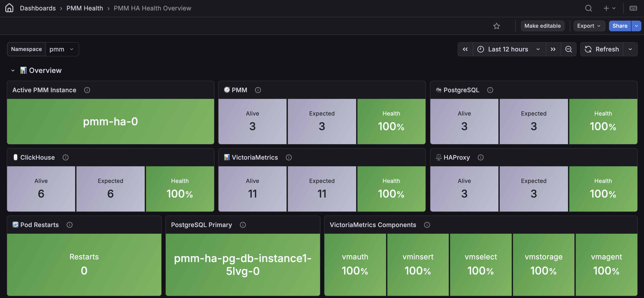Go to the Grafana home icon
Screen dimensions: 644x298
tap(9, 8)
